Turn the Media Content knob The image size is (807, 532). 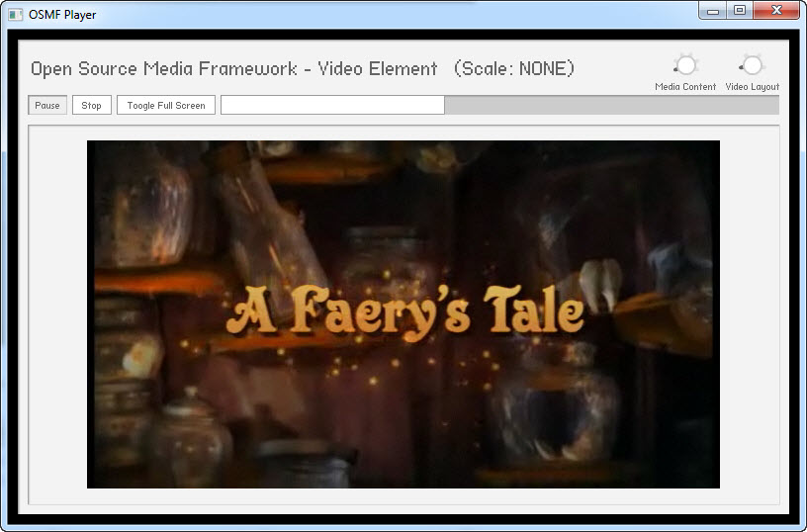pyautogui.click(x=685, y=66)
